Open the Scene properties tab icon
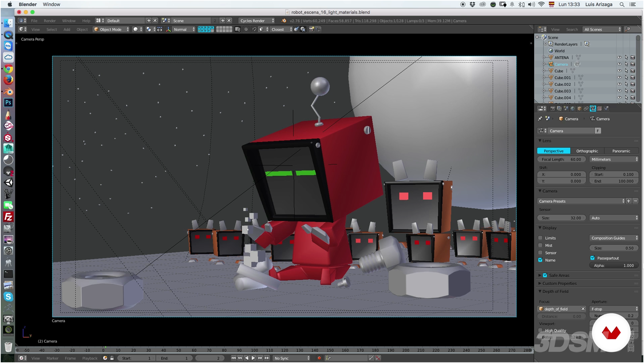Viewport: 644px width, 363px height. [566, 109]
